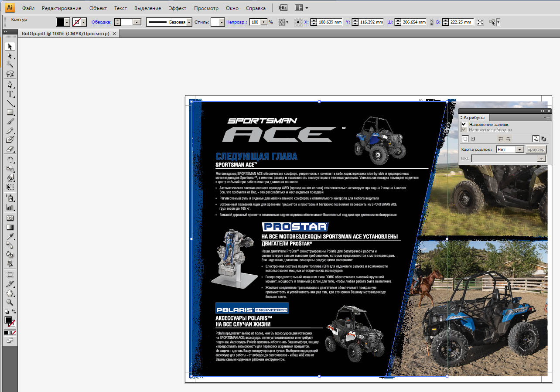This screenshot has height=392, width=560.
Task: Choose the Eyedropper tool
Action: pyautogui.click(x=10, y=236)
